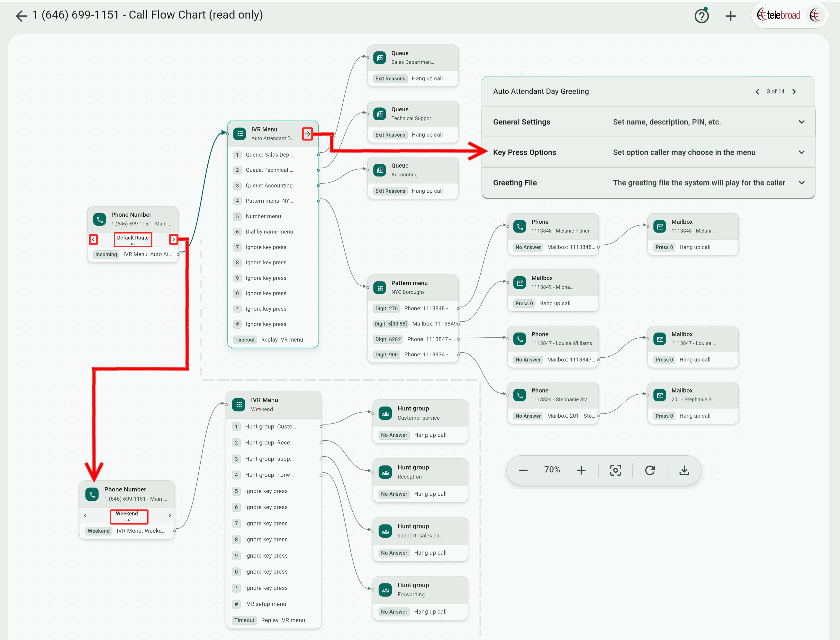Switch to next route from Default Route

[174, 240]
